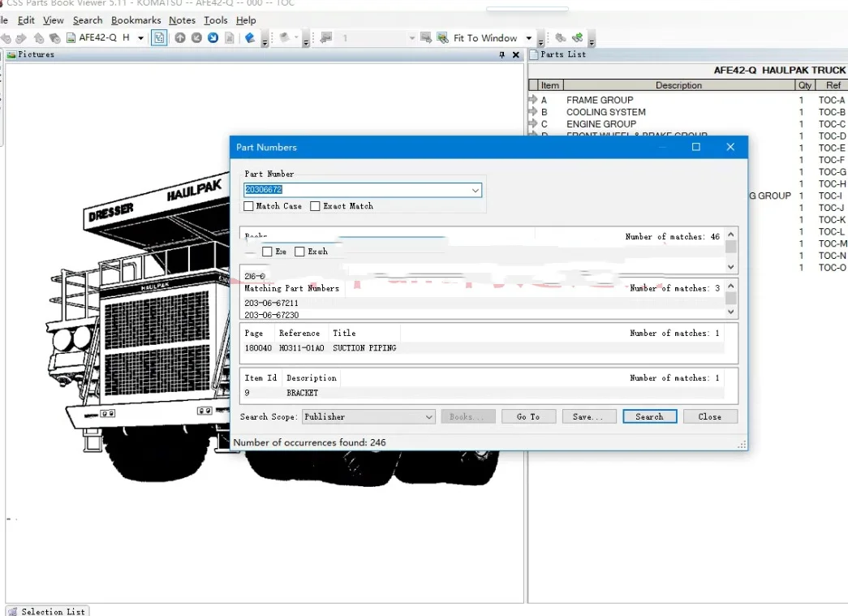
Task: Click the book document icon before AFE42-Q
Action: 71,38
